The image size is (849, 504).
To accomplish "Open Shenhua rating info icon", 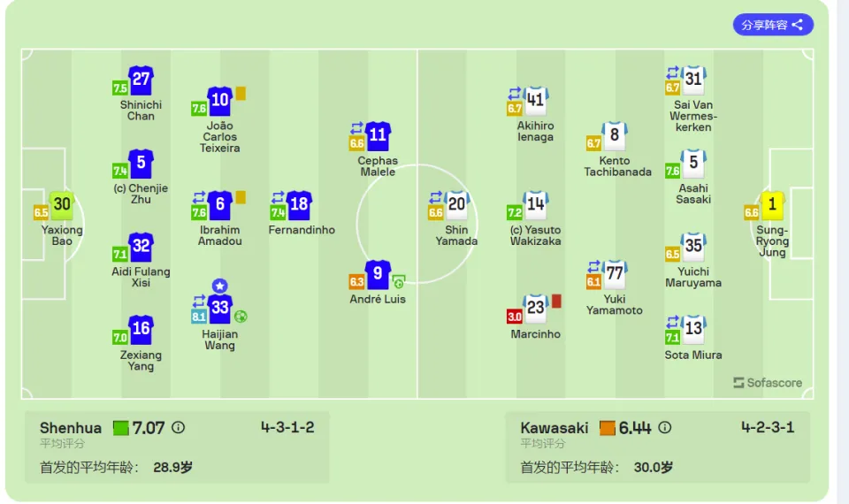I will pos(178,428).
